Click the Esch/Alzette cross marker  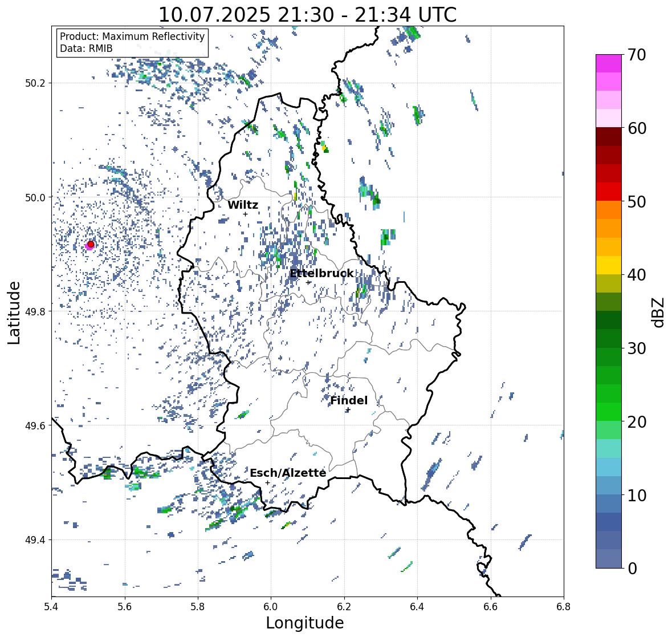(x=267, y=482)
